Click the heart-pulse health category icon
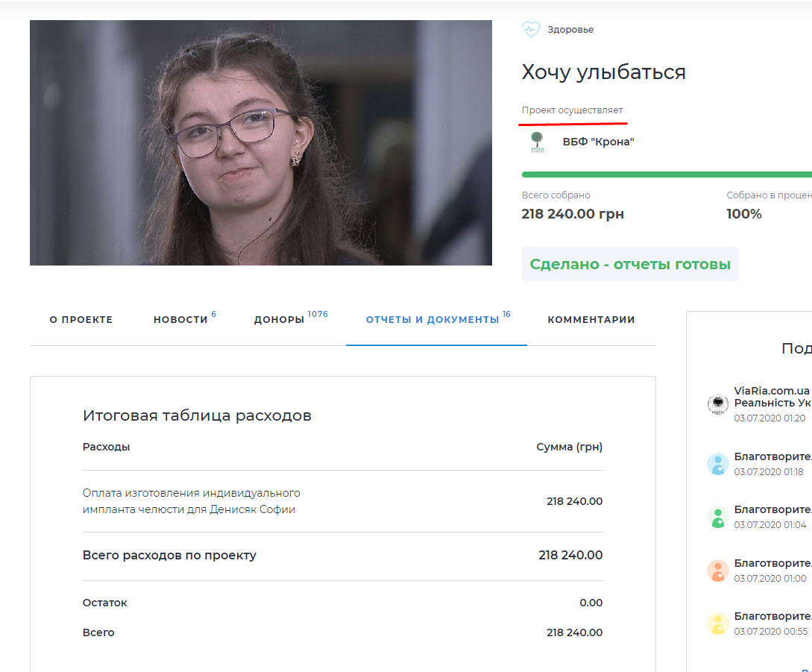The width and height of the screenshot is (812, 672). (x=531, y=30)
